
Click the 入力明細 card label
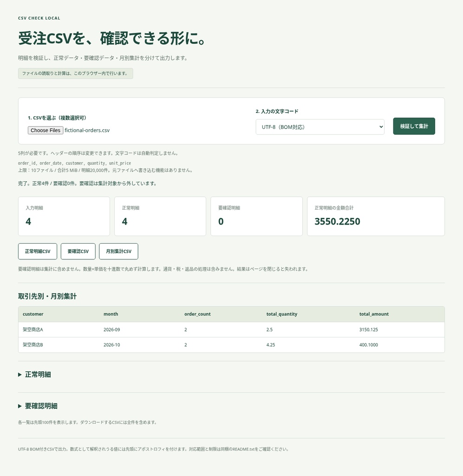point(34,208)
